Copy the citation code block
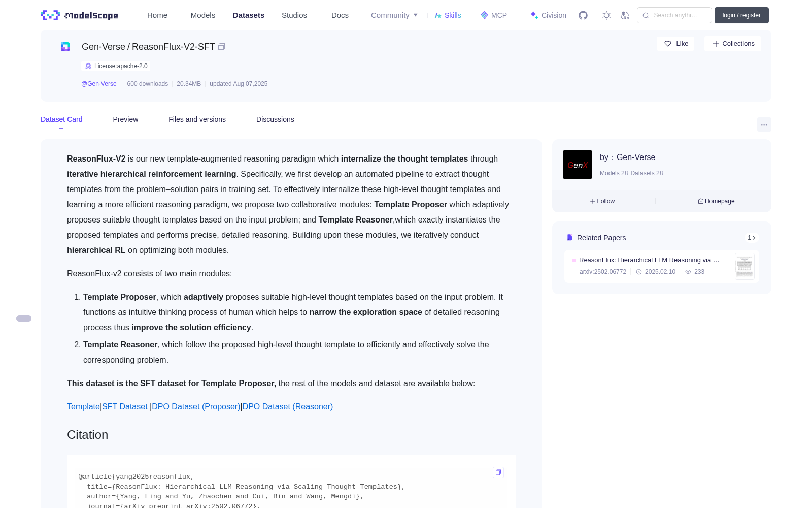Screen dimensions: 812x508 point(498,472)
